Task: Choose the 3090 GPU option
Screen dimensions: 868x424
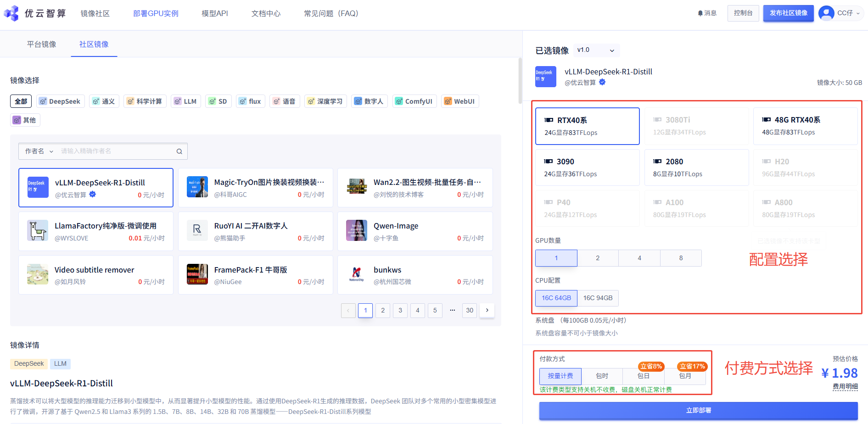Action: pos(588,167)
